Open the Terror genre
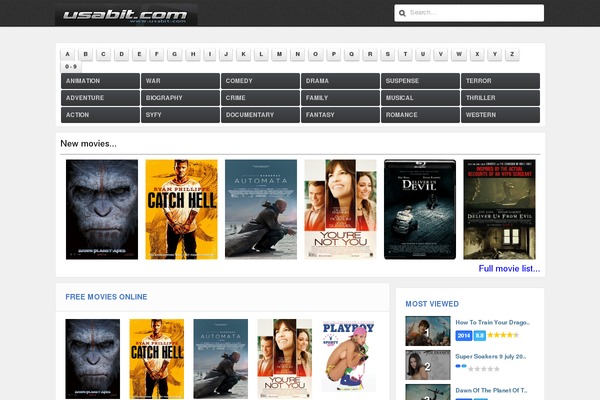The height and width of the screenshot is (400, 600). coord(500,81)
